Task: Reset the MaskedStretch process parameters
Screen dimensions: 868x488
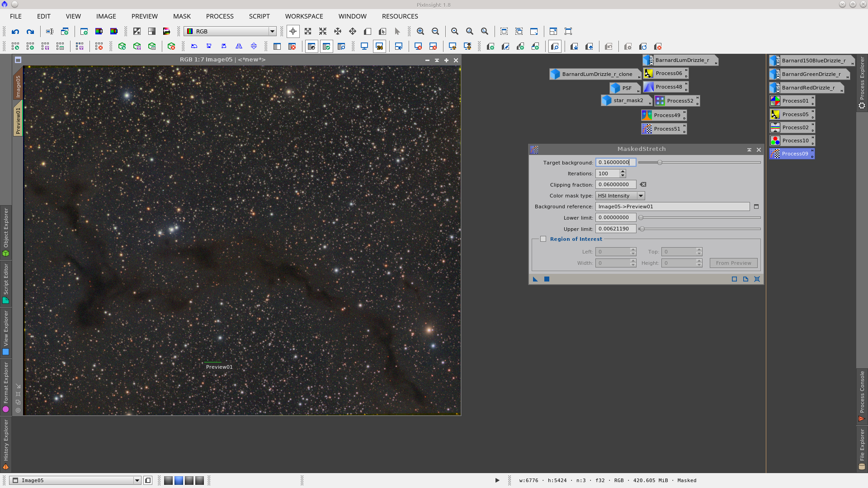Action: coord(757,279)
